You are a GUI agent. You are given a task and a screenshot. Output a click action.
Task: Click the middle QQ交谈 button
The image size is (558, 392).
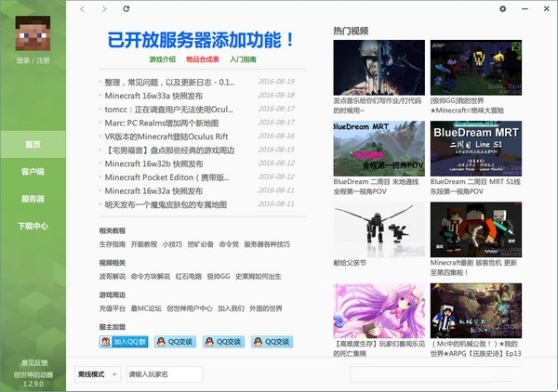pos(223,342)
